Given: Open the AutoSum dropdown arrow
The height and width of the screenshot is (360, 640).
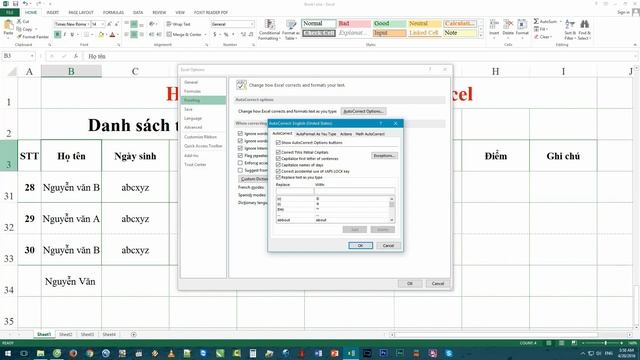Looking at the screenshot, I should pos(560,21).
